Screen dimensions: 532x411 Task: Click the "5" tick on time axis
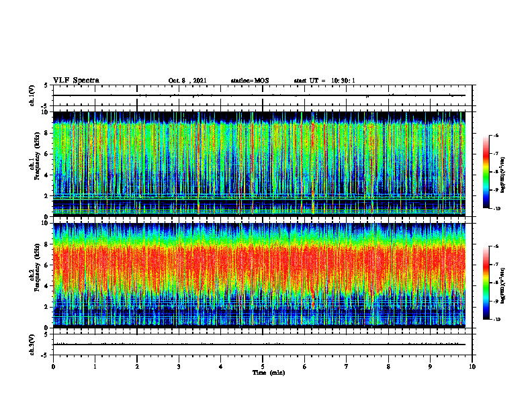263,367
